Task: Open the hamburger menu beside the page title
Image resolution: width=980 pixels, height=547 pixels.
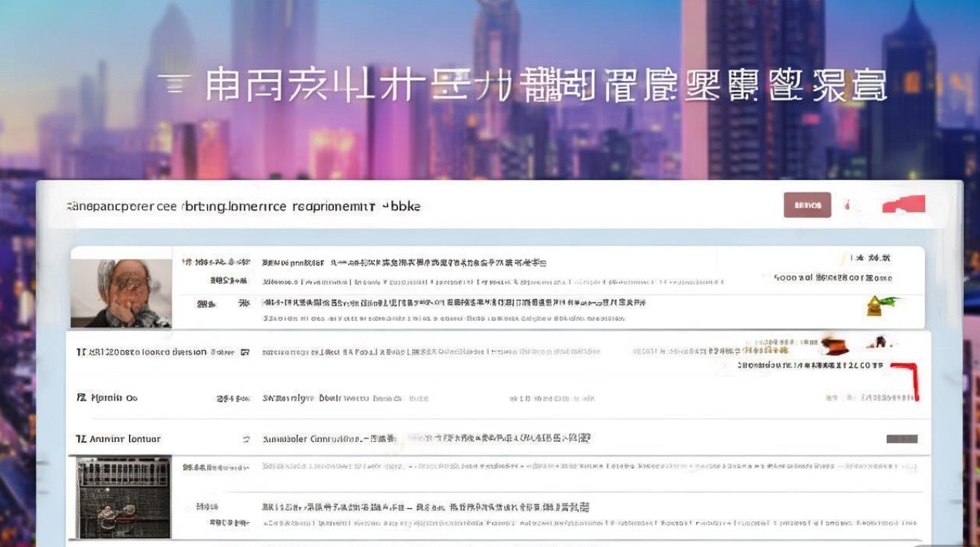Action: (x=174, y=85)
